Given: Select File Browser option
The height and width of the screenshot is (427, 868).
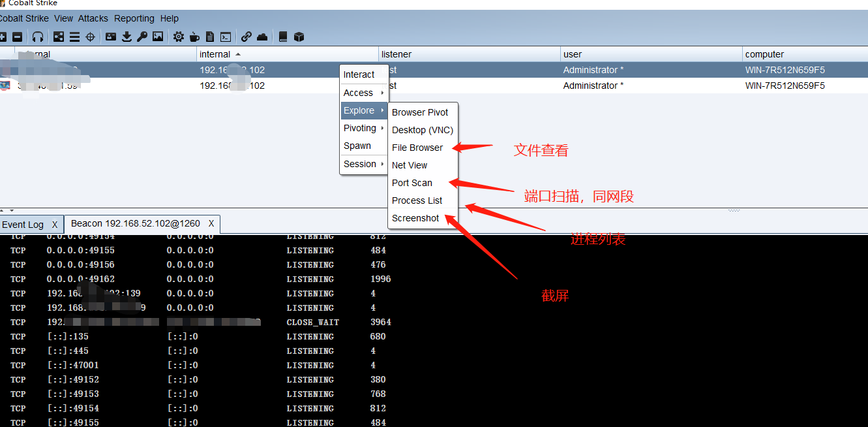Looking at the screenshot, I should (x=423, y=148).
